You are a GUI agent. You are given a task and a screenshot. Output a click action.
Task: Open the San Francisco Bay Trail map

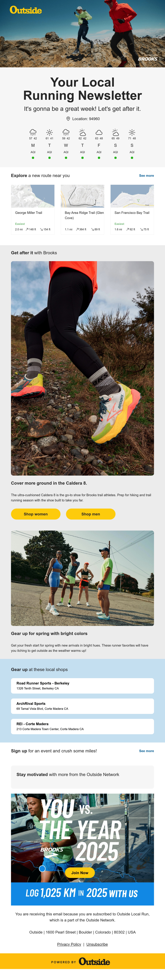point(132,196)
